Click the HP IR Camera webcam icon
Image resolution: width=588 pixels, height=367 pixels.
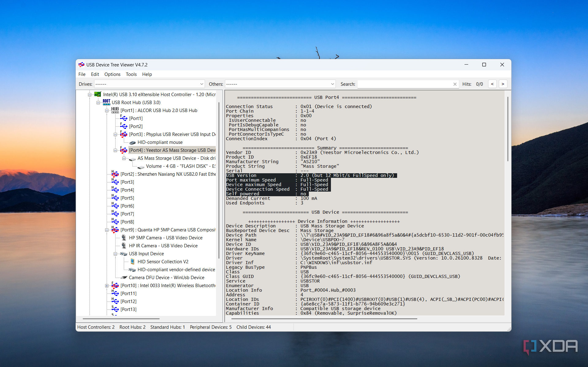click(124, 245)
